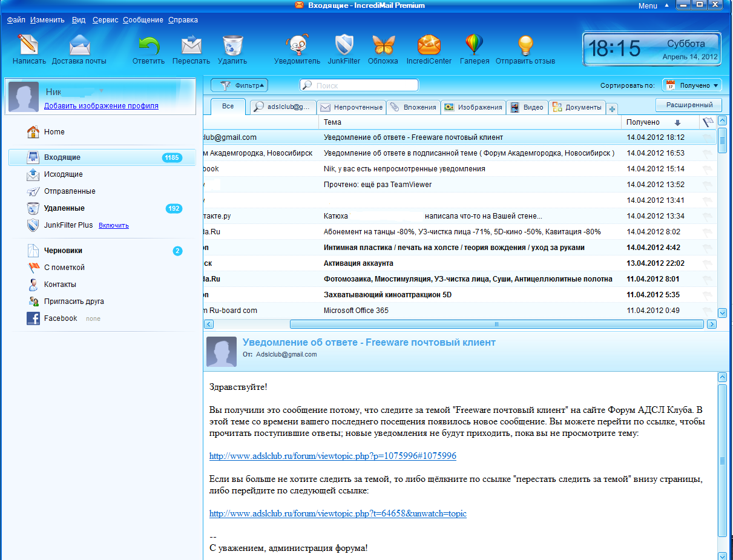Select JunkFilter Plus in the sidebar
This screenshot has height=560, width=733.
tap(68, 225)
